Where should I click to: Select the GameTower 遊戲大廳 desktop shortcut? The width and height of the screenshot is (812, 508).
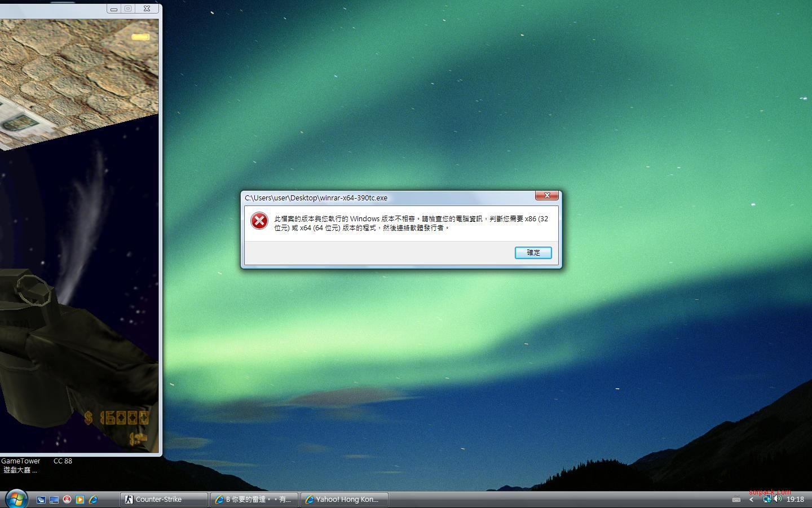(20, 465)
